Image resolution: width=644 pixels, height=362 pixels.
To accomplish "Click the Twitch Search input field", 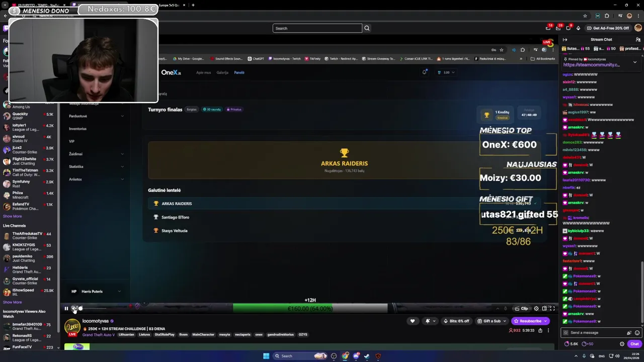I will pyautogui.click(x=317, y=28).
